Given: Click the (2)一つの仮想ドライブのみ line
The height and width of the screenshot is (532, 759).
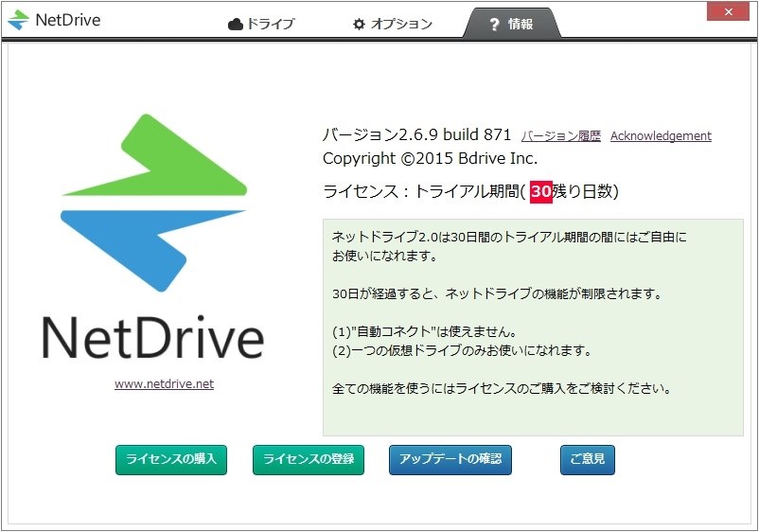Looking at the screenshot, I should tap(462, 350).
